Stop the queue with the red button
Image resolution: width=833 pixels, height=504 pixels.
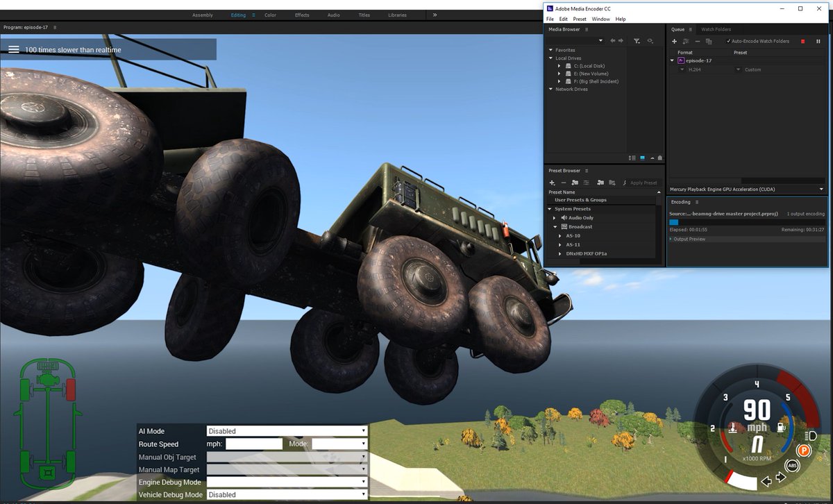pos(803,42)
